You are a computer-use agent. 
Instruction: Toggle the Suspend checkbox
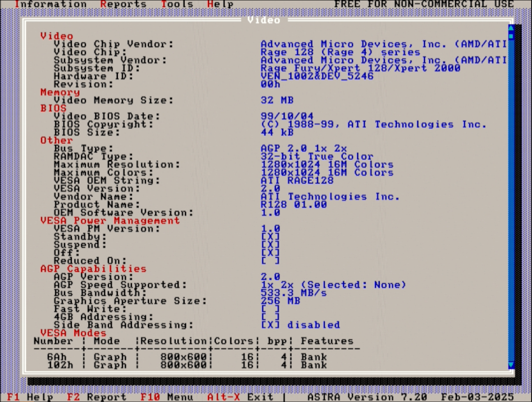pos(270,245)
